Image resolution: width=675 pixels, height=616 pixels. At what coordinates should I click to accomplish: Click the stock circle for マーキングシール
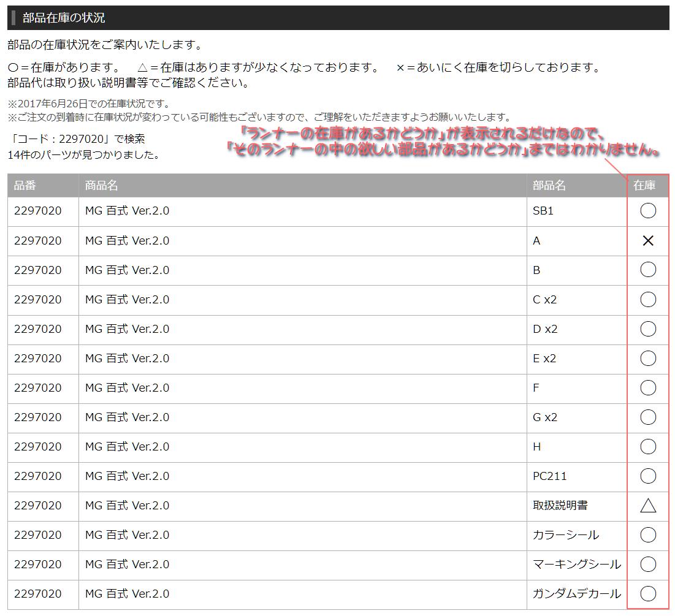[648, 565]
